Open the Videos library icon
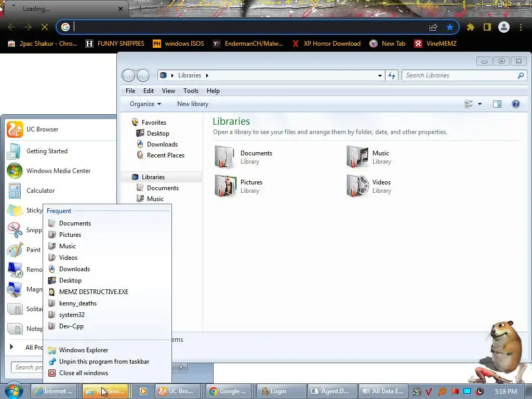532x399 pixels. pyautogui.click(x=357, y=186)
